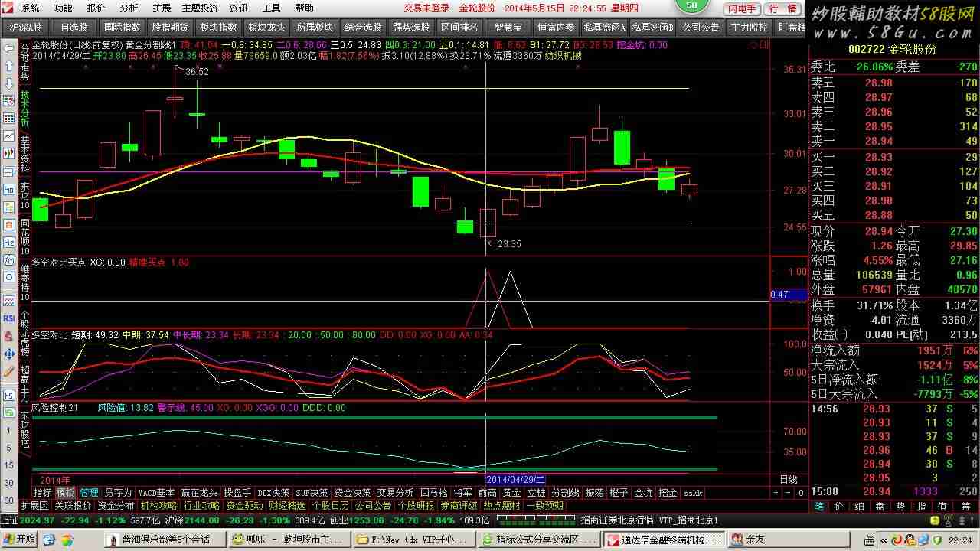Open 智慧宝 in the toolbar
Image resolution: width=980 pixels, height=551 pixels.
pyautogui.click(x=508, y=27)
